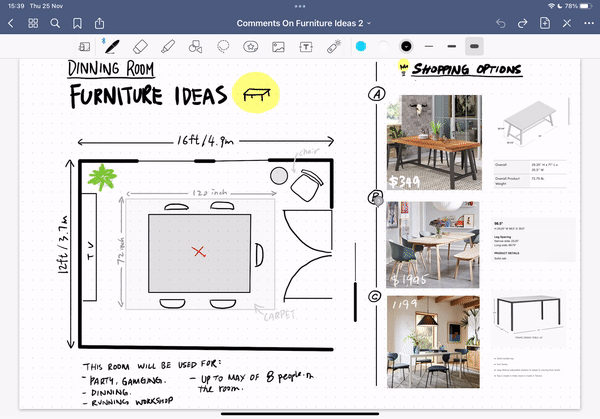Activate the Shapes tool
Image resolution: width=600 pixels, height=419 pixels.
pyautogui.click(x=196, y=46)
